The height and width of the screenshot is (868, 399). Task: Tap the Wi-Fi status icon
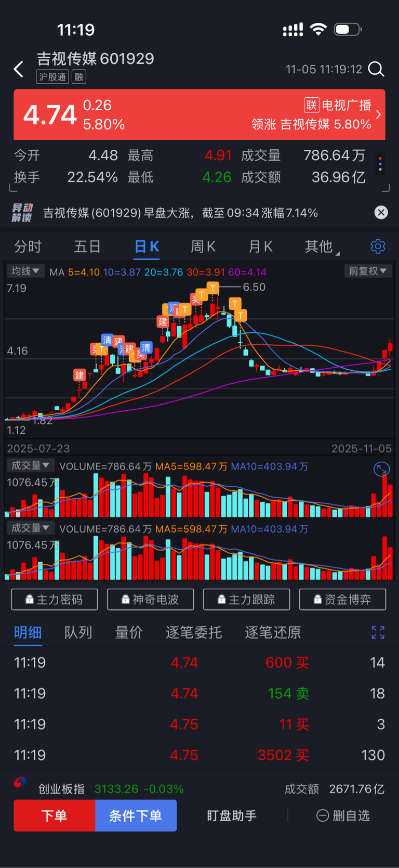[x=318, y=29]
